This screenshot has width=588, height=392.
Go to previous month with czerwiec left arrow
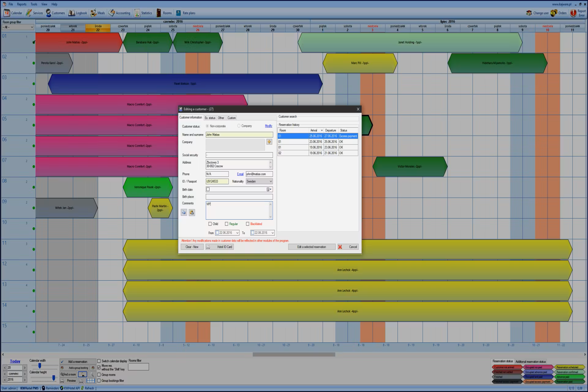coord(5,374)
